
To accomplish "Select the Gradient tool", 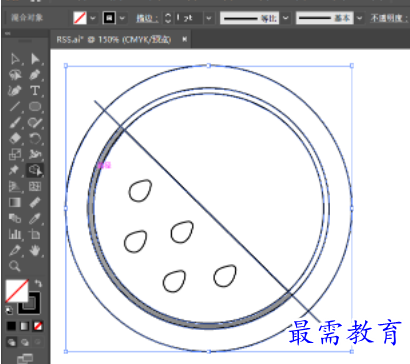I will tap(15, 202).
